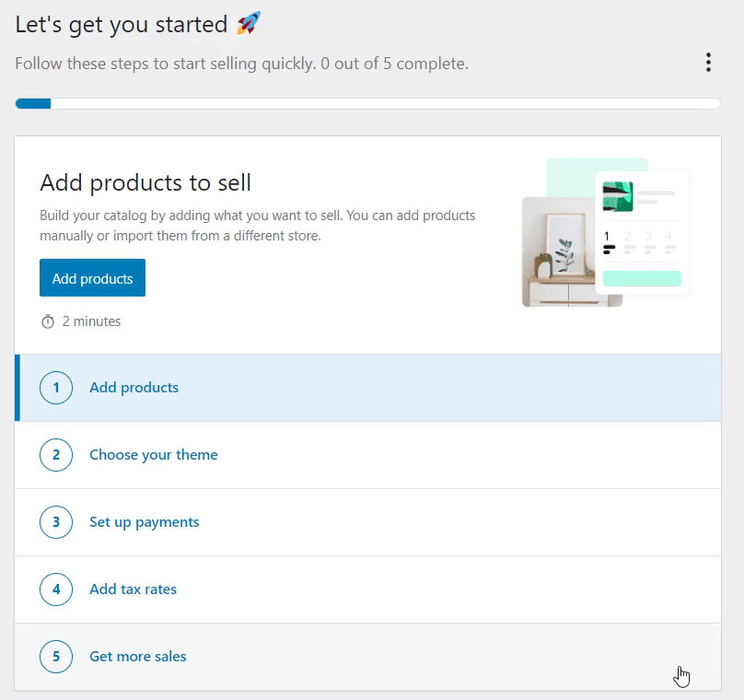Click the step 3 circle icon

click(x=56, y=522)
